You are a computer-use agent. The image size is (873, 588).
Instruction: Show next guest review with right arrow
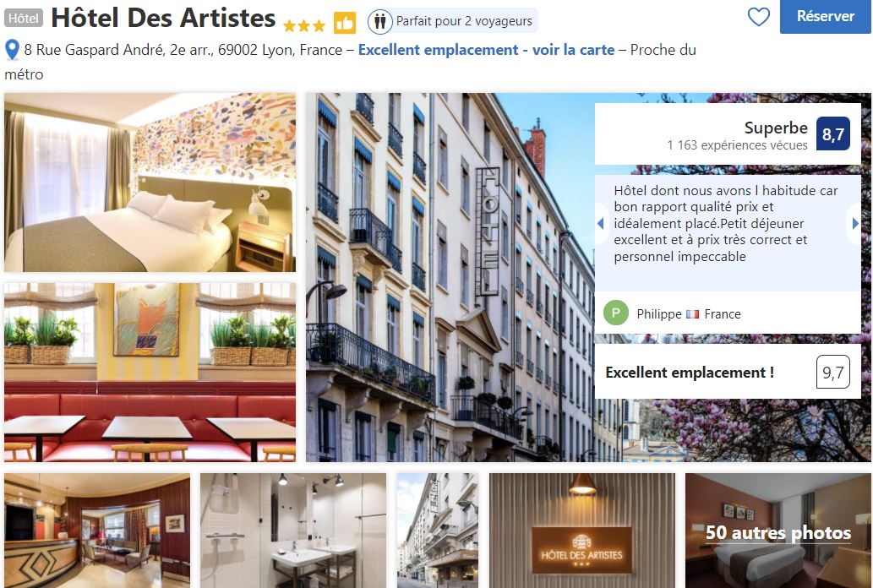coord(855,223)
